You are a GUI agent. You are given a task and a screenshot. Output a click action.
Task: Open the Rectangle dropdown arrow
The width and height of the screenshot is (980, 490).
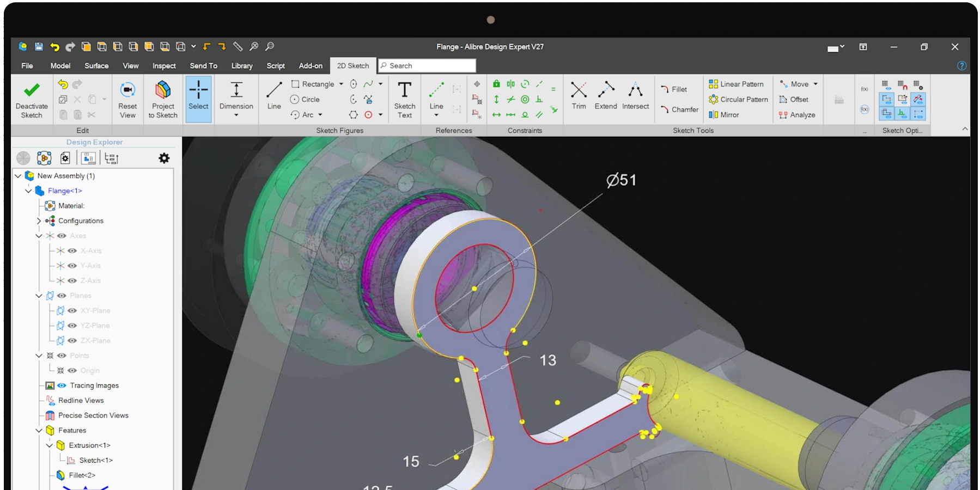click(x=341, y=84)
